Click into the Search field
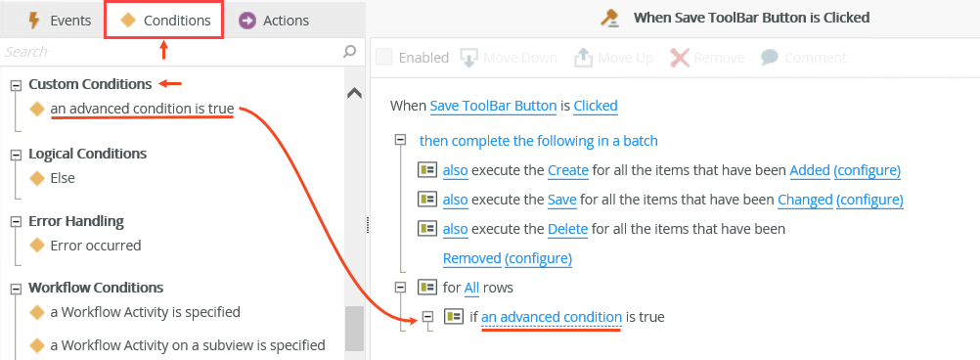This screenshot has height=360, width=980. click(172, 51)
